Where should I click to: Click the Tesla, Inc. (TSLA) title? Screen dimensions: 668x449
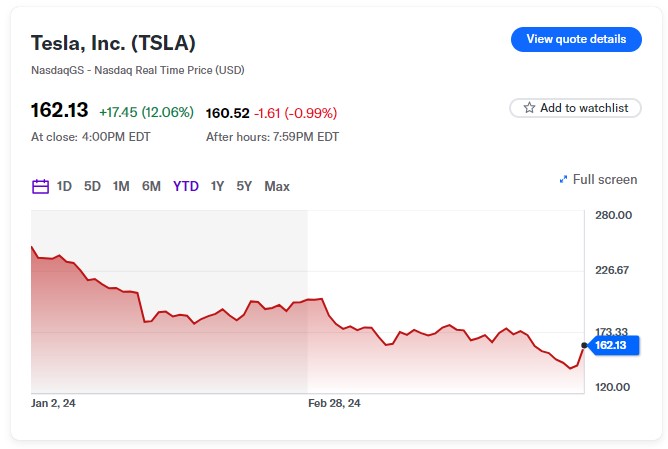[x=113, y=42]
